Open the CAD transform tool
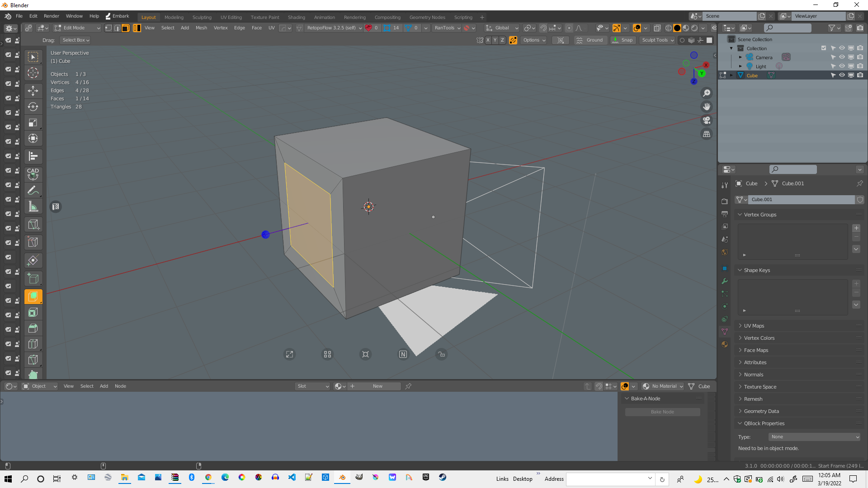The image size is (868, 488). (33, 174)
